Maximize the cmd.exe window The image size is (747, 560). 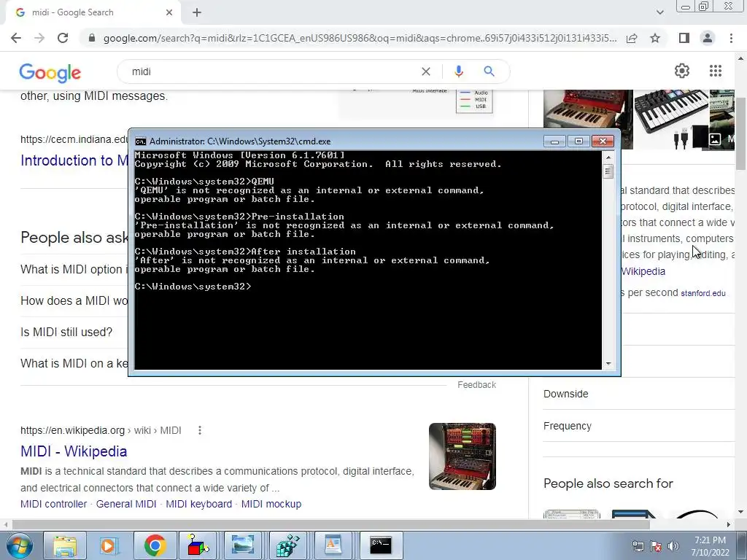point(578,141)
